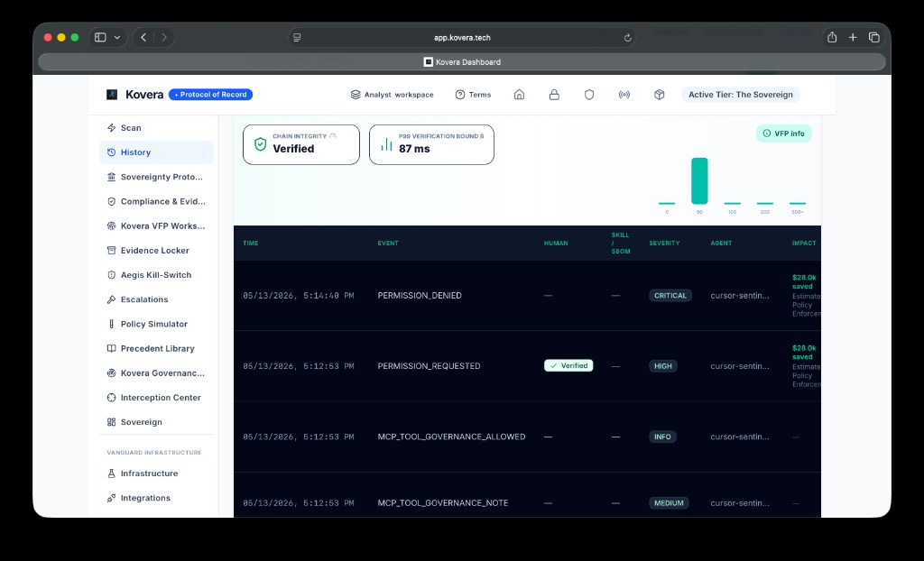Image resolution: width=924 pixels, height=561 pixels.
Task: Select History in the sidebar
Action: (157, 152)
